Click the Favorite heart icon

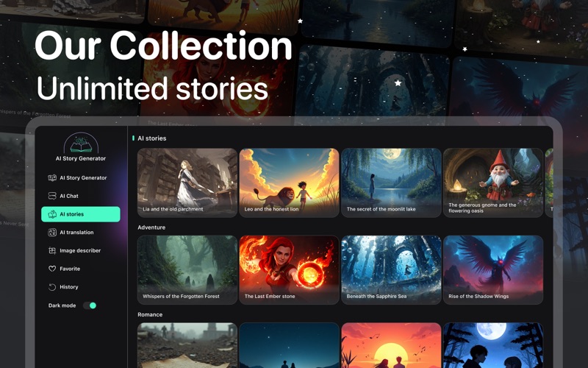tap(52, 269)
